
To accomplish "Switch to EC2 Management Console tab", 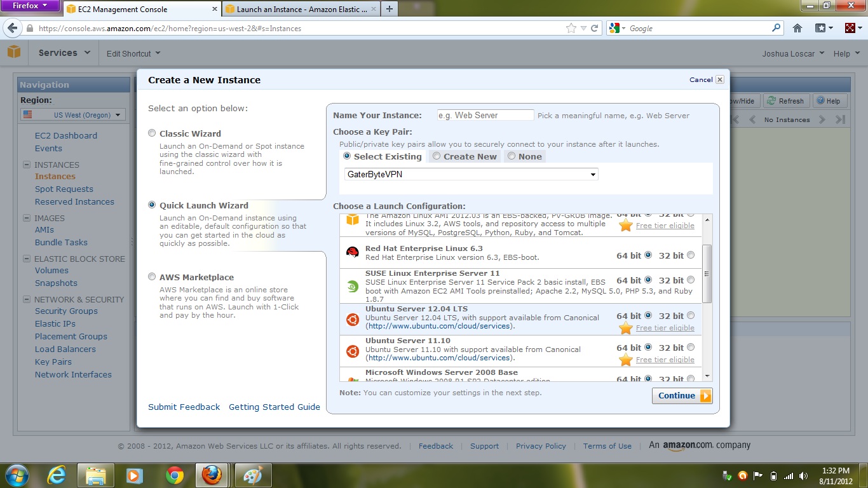I will (142, 9).
